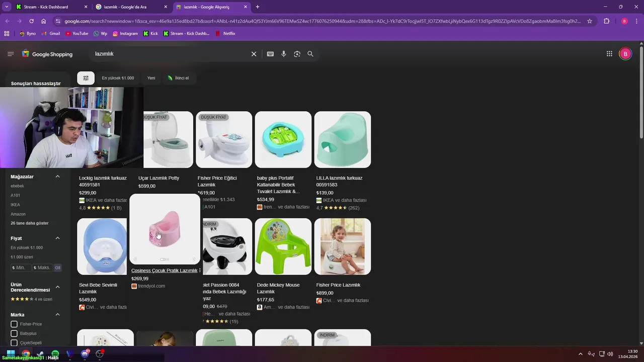Open baby plus Portatif Tuvalet thumbnail

pyautogui.click(x=283, y=139)
